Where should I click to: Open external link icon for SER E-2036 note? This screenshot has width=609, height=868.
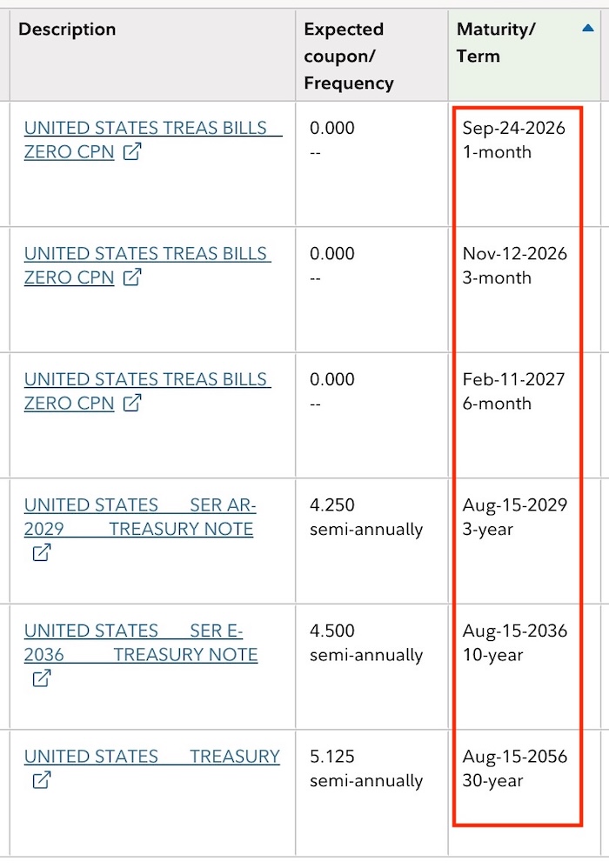point(42,678)
